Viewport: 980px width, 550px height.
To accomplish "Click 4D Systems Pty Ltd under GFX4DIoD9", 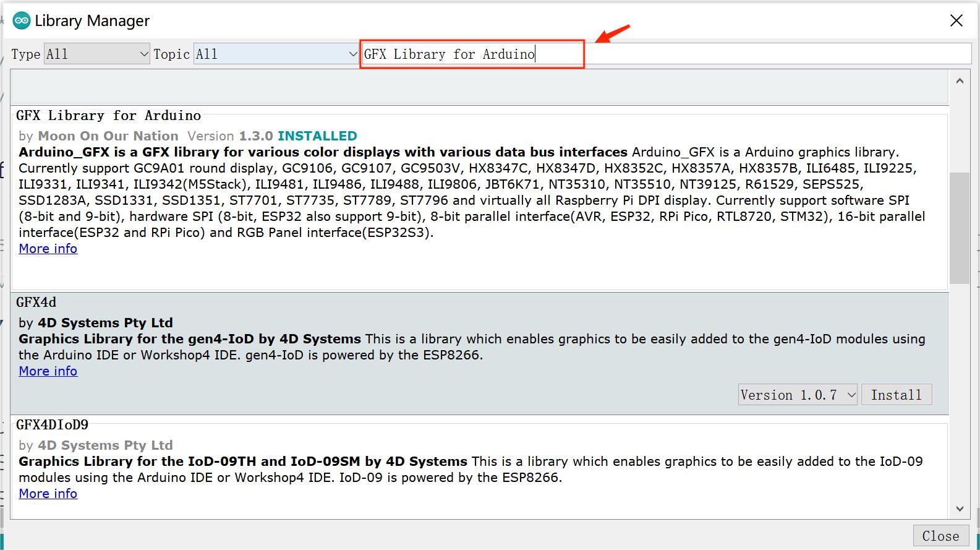I will [105, 445].
